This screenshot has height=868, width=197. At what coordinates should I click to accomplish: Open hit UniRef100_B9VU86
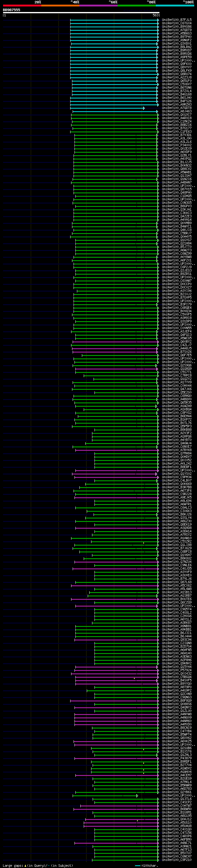(x=177, y=26)
